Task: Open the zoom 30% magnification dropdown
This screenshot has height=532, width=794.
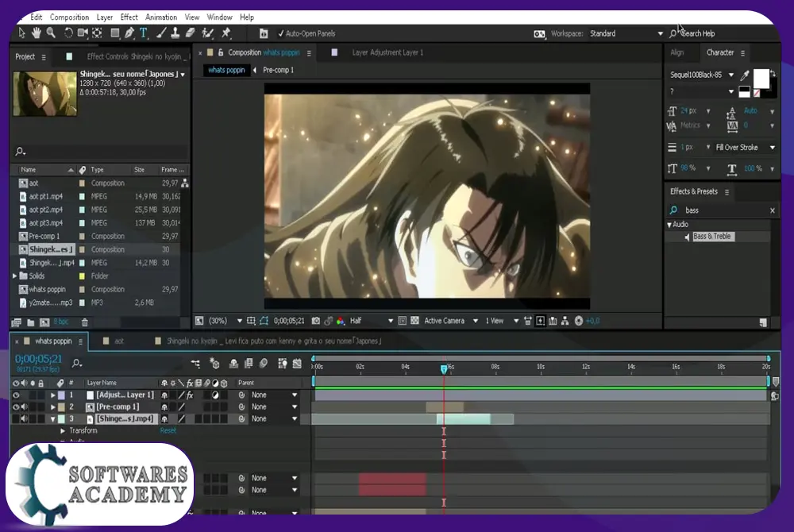Action: pos(225,321)
